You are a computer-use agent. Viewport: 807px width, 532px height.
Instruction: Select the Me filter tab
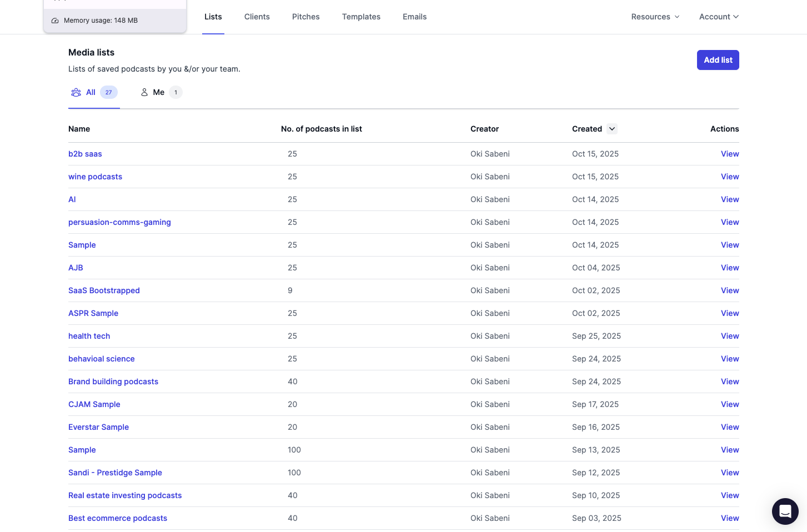158,92
